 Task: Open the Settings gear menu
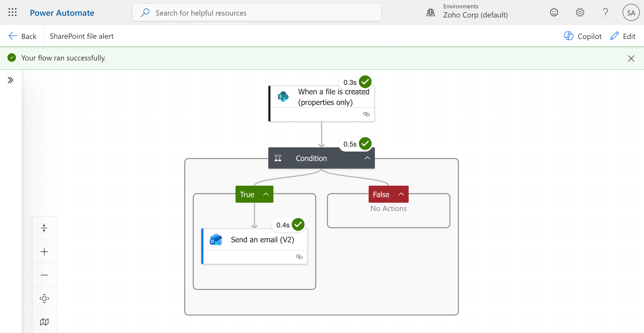(580, 12)
